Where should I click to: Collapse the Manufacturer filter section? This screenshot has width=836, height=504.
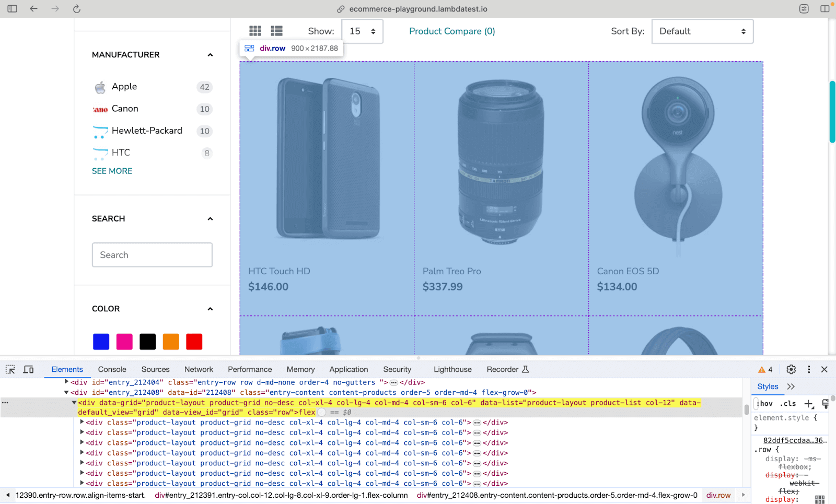(x=210, y=55)
